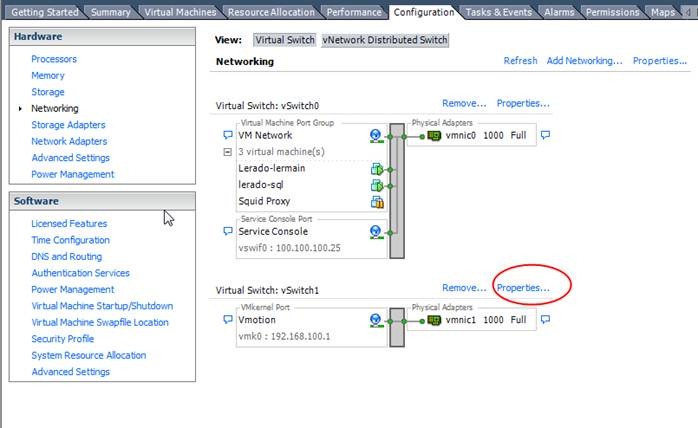
Task: Open System Resource Allocation settings
Action: (x=89, y=355)
